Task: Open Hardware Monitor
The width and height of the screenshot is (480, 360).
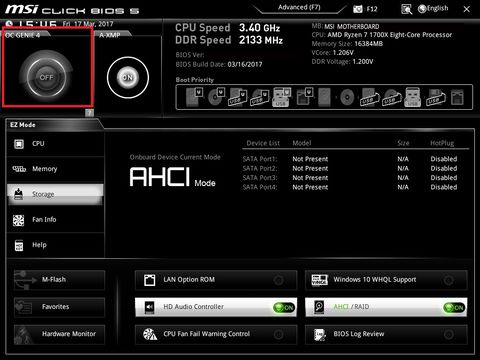Action: point(59,334)
